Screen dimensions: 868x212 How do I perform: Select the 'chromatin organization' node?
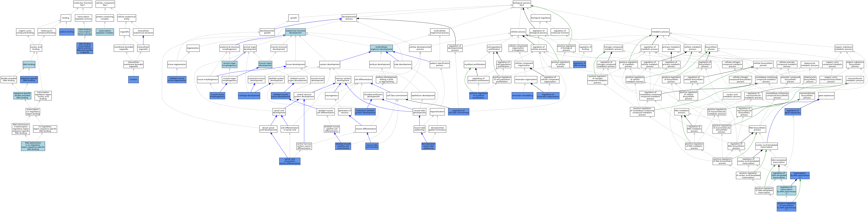[x=526, y=80]
